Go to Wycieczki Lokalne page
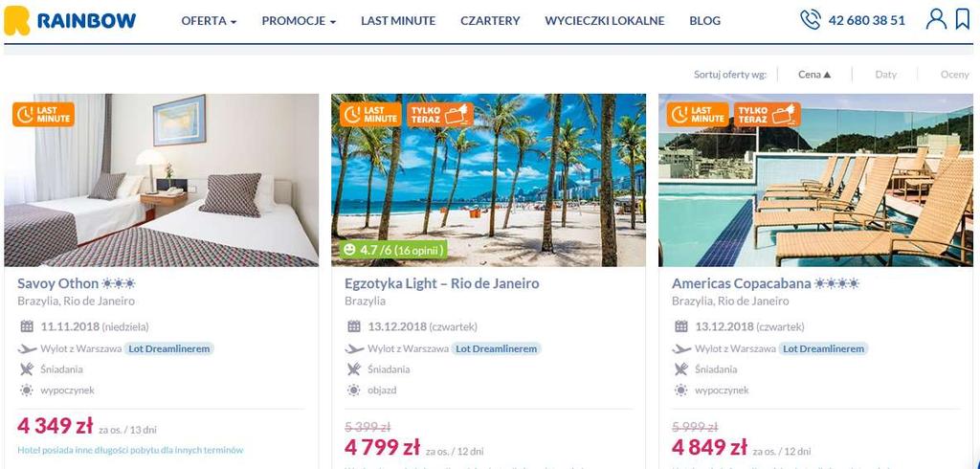Viewport: 980px width, 469px height. point(605,21)
